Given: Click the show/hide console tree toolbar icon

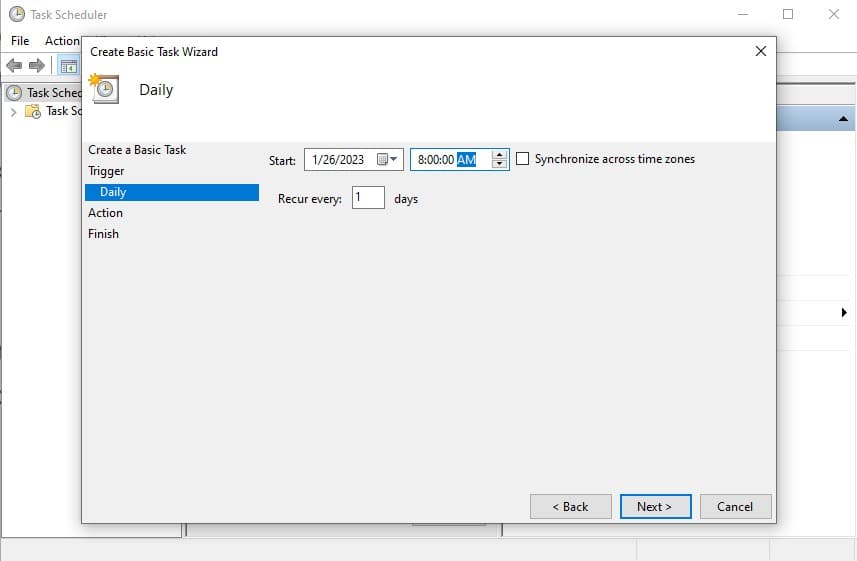Looking at the screenshot, I should (x=69, y=67).
